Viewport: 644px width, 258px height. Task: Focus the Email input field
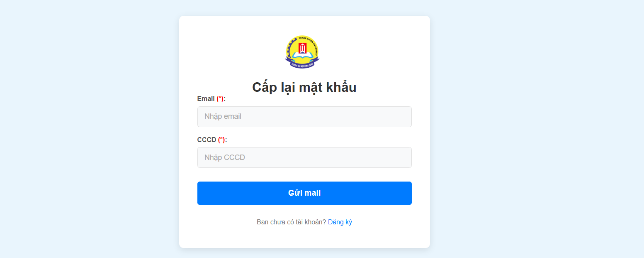[x=304, y=117]
